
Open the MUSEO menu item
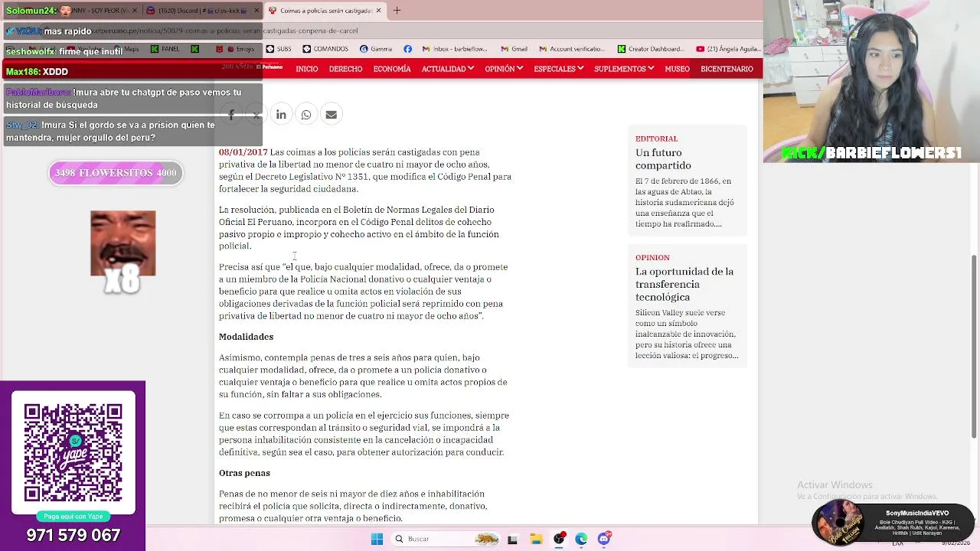coord(677,69)
